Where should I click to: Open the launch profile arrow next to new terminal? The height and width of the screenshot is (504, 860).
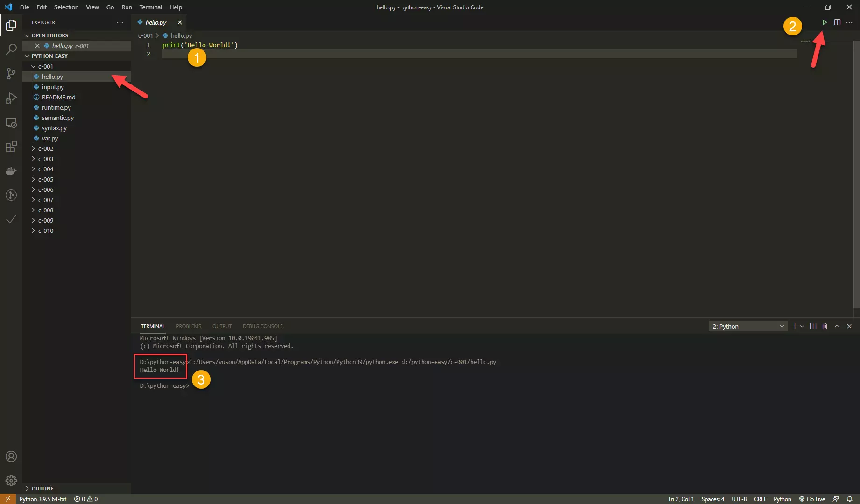click(x=802, y=326)
